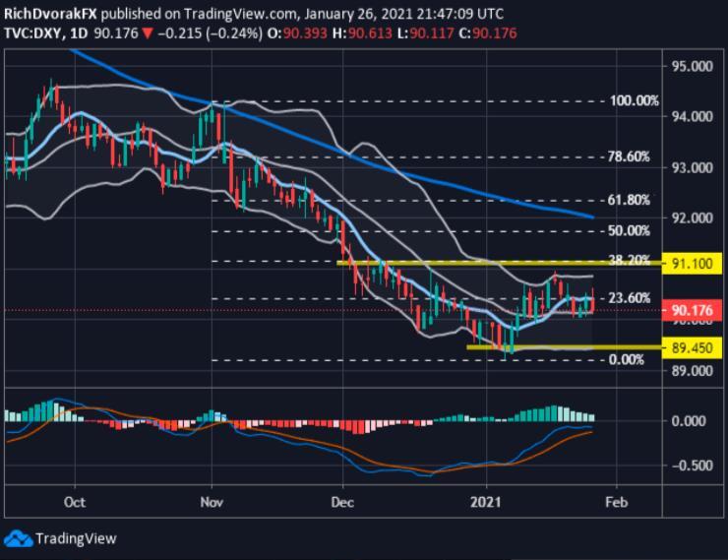
Task: Click the 78.60% Fibonacci level label
Action: (629, 156)
